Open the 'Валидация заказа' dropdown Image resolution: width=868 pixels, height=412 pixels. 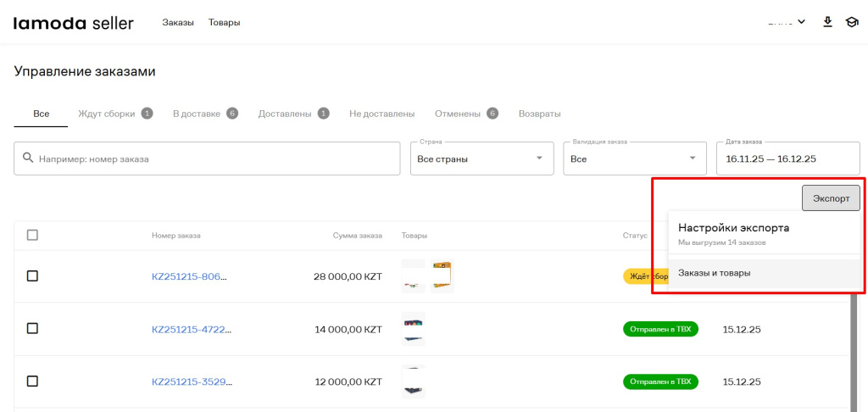pyautogui.click(x=634, y=159)
